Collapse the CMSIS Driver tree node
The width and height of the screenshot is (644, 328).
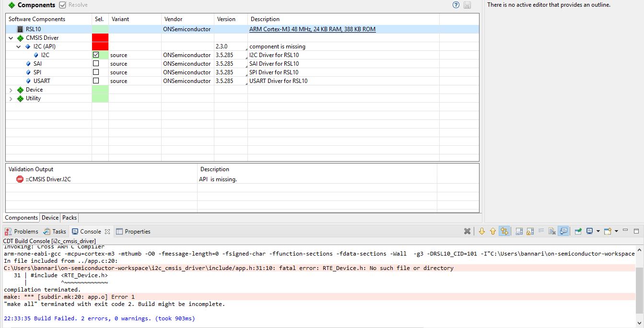11,38
